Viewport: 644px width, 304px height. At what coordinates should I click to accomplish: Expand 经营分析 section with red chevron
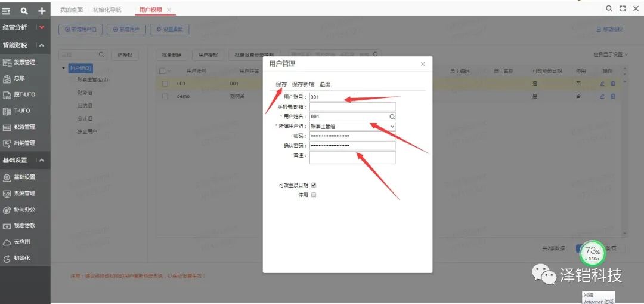(x=42, y=27)
